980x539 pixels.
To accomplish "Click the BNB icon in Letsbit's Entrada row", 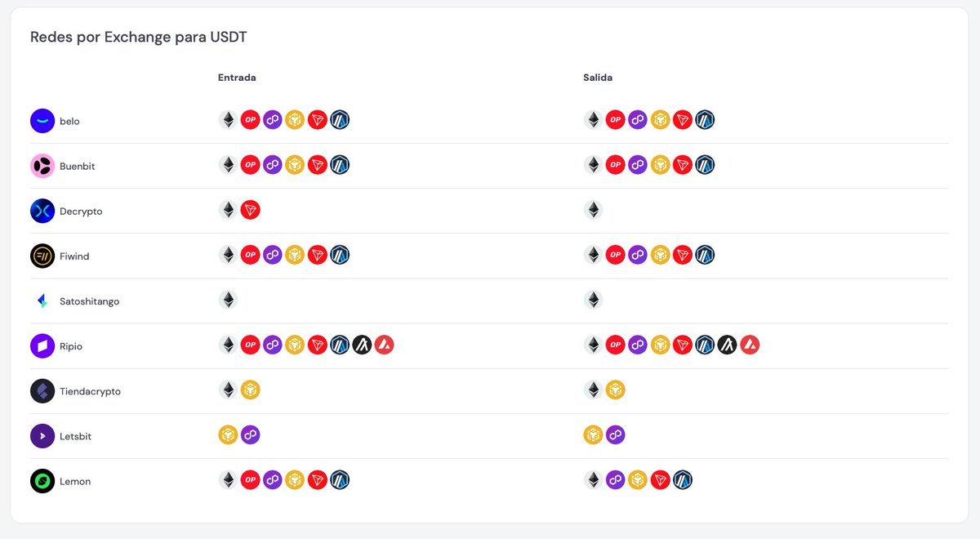I will coord(228,434).
